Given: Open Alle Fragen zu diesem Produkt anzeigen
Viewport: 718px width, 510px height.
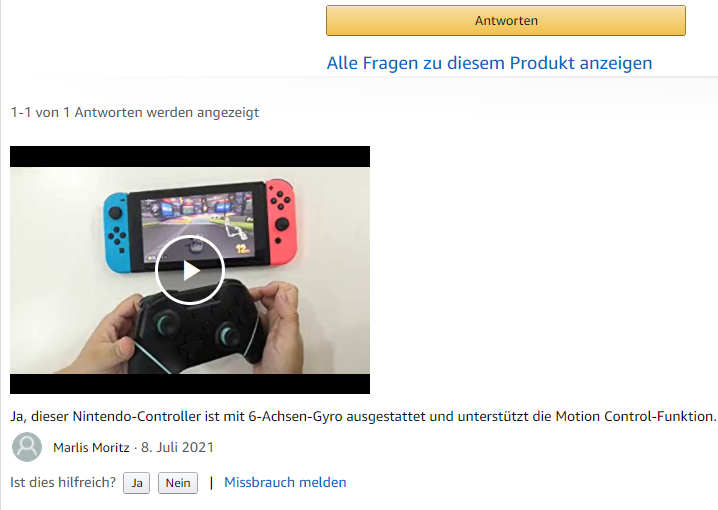Looking at the screenshot, I should [489, 63].
